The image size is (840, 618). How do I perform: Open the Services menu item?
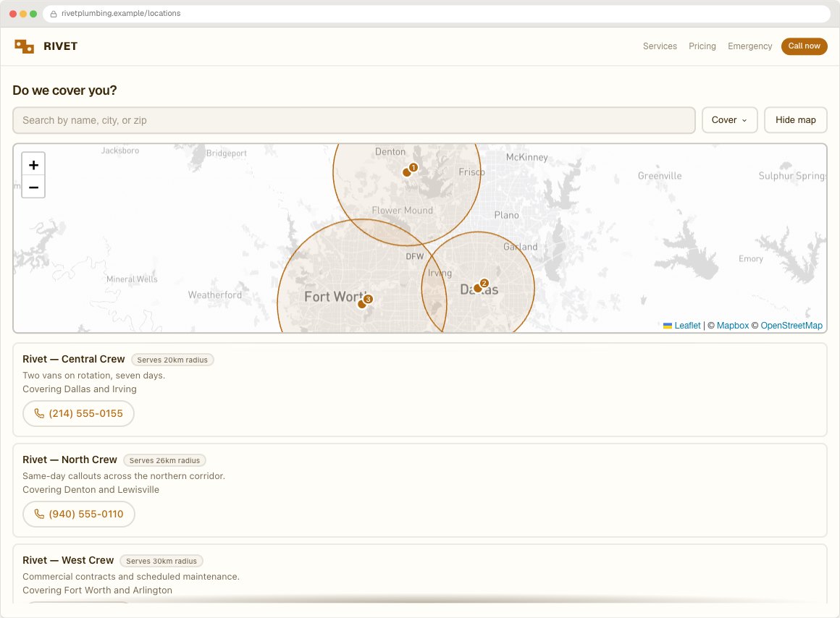[x=660, y=46]
